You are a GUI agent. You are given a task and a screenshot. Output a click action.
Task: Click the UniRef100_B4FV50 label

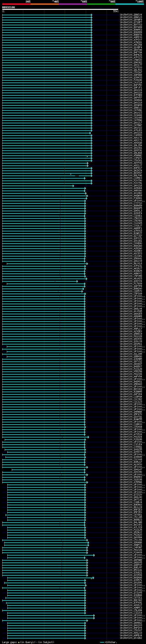tap(131, 85)
